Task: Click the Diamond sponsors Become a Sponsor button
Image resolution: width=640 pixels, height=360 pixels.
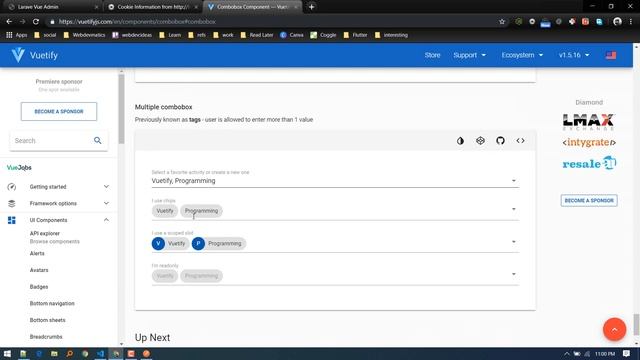Action: [x=589, y=200]
